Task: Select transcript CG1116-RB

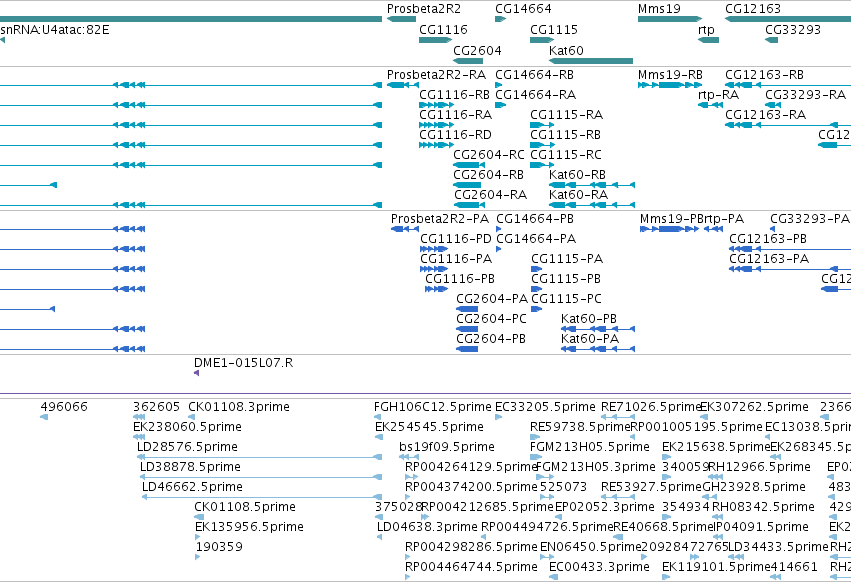Action: click(x=454, y=94)
